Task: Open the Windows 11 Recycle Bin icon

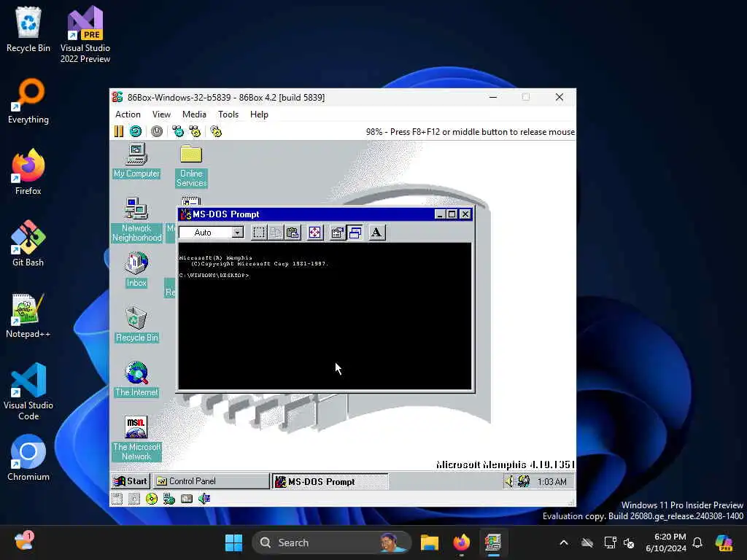Action: coord(28,29)
